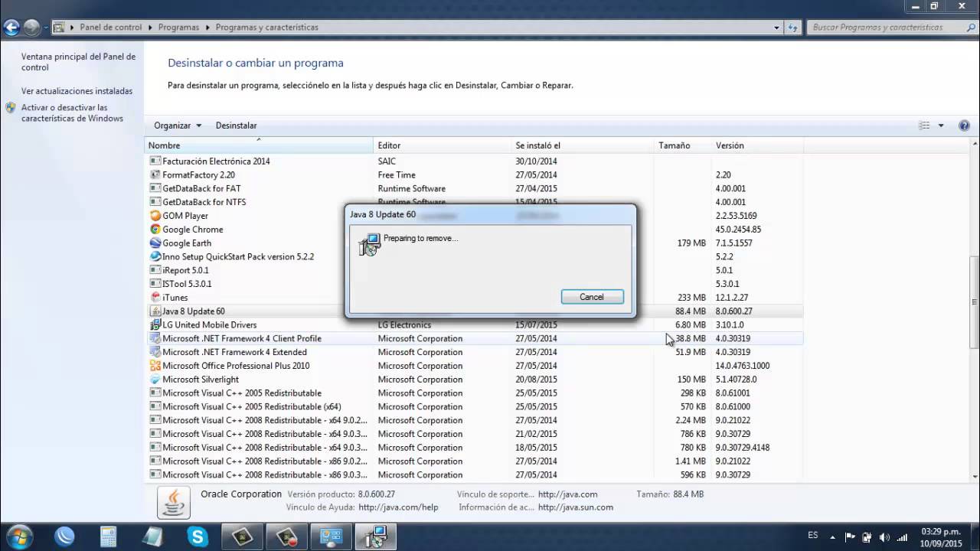Open Skype from the taskbar
The height and width of the screenshot is (551, 980).
click(198, 537)
